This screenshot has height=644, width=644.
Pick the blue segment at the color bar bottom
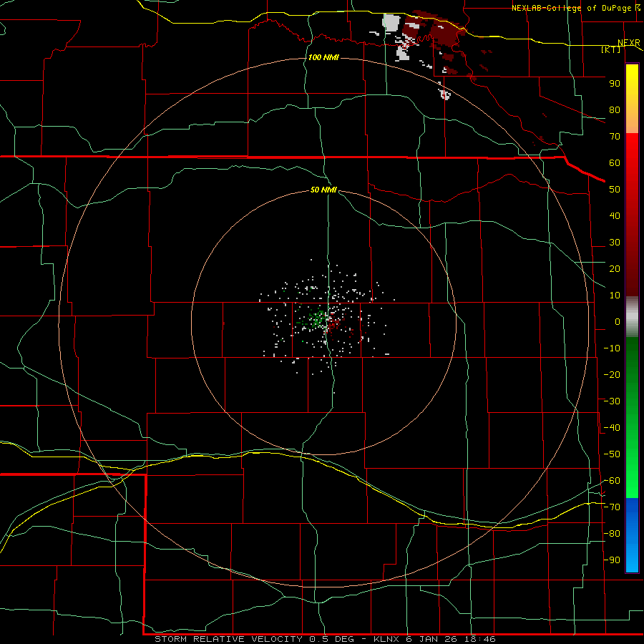point(632,535)
